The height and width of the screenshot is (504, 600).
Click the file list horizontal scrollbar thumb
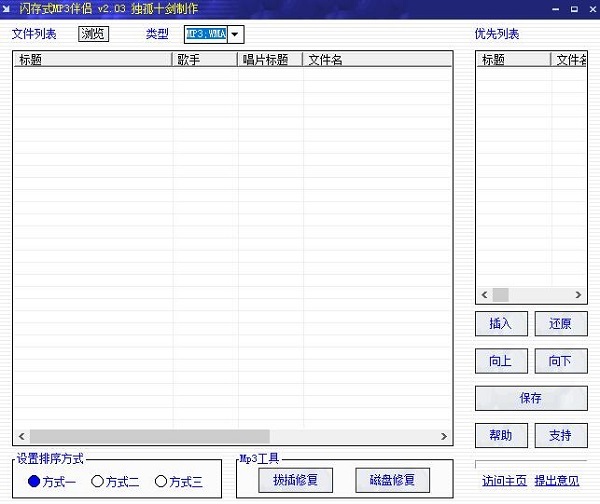tap(148, 437)
